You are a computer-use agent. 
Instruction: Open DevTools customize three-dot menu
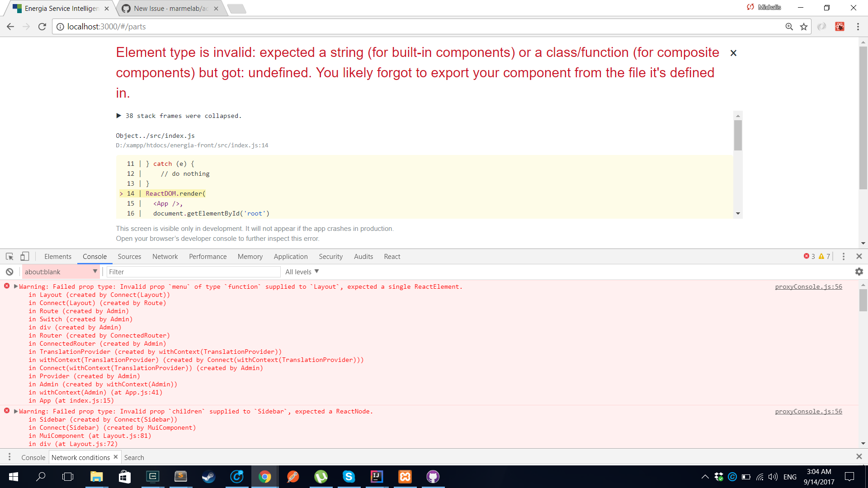pyautogui.click(x=843, y=256)
